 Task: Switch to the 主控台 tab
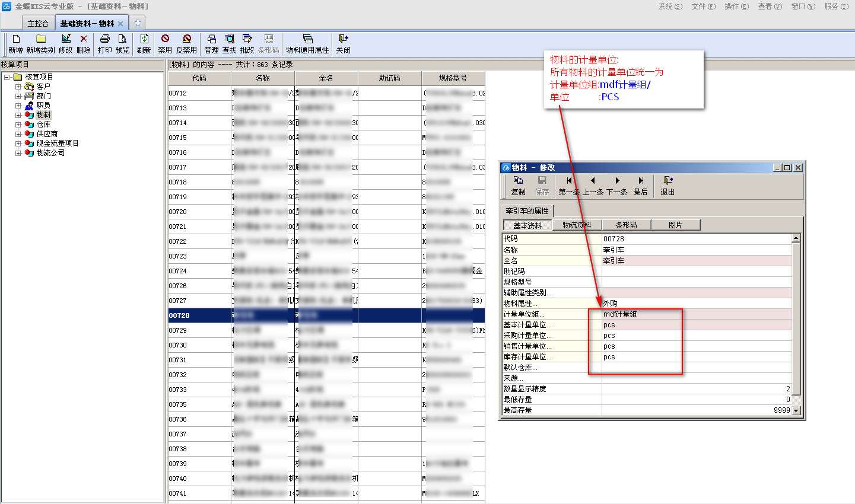point(38,24)
